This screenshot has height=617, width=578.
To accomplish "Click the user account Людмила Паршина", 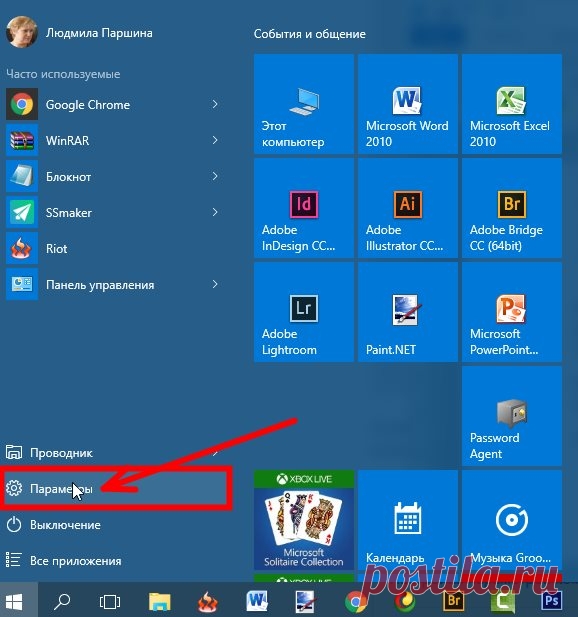I will point(79,32).
